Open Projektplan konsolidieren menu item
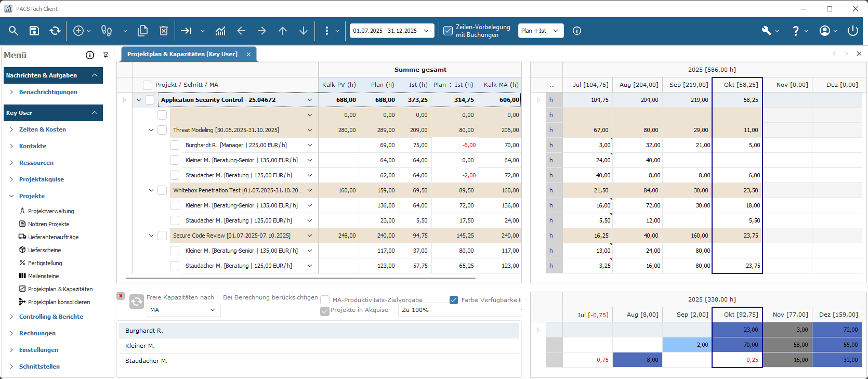Screen dimensions: 868x379 tap(59, 302)
